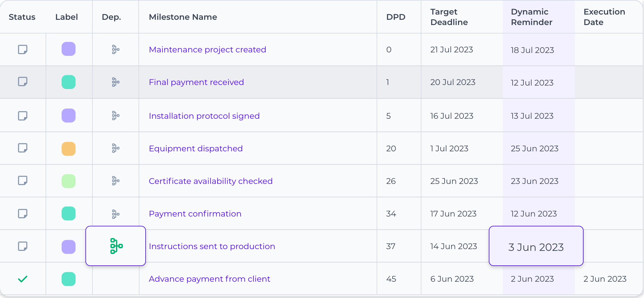Image resolution: width=644 pixels, height=298 pixels.
Task: Open dependency tree for Payment confirmation
Action: pos(116,214)
